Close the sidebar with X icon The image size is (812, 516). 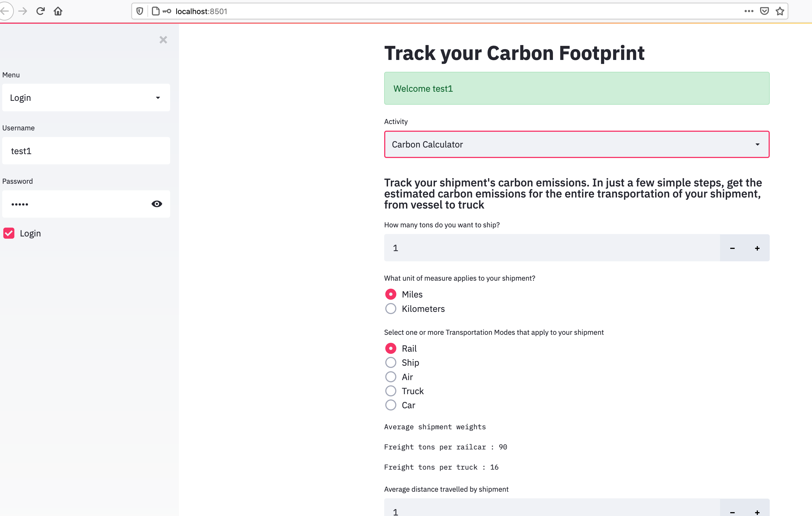[x=163, y=40]
